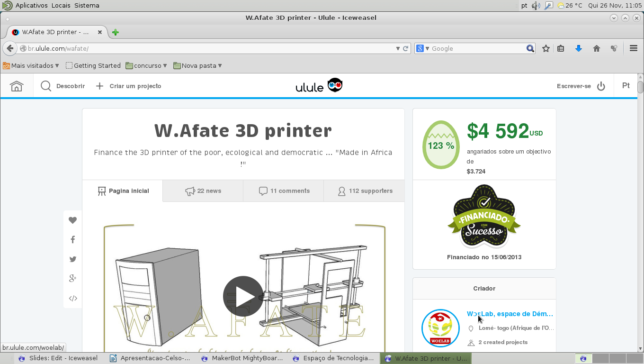Click WoeLab creator name link
The width and height of the screenshot is (644, 364).
510,314
